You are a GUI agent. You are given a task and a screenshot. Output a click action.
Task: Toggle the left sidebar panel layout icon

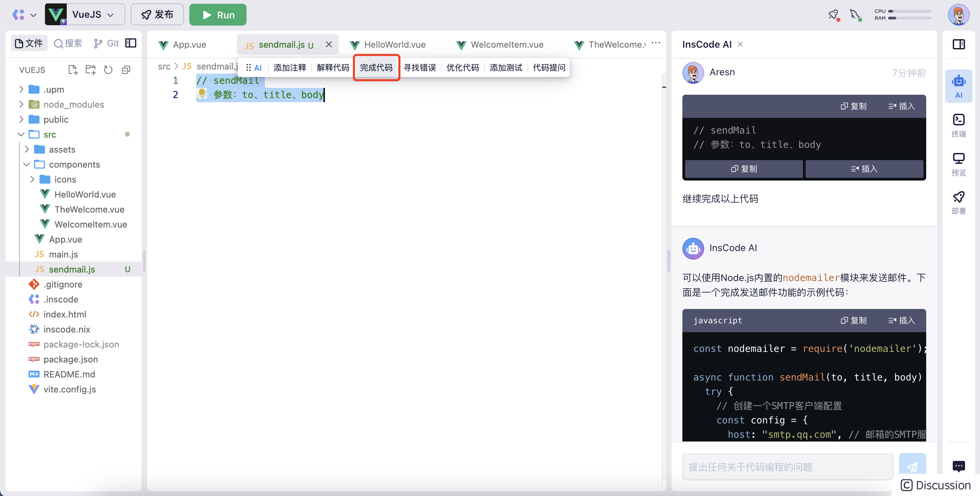click(130, 43)
